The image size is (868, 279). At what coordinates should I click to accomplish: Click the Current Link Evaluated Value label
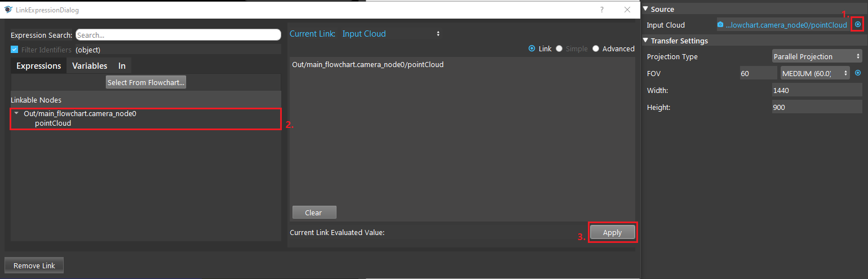pyautogui.click(x=337, y=232)
